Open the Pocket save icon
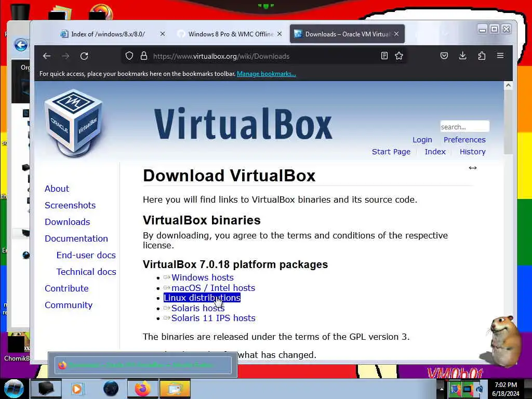This screenshot has width=532, height=399. coord(444,56)
